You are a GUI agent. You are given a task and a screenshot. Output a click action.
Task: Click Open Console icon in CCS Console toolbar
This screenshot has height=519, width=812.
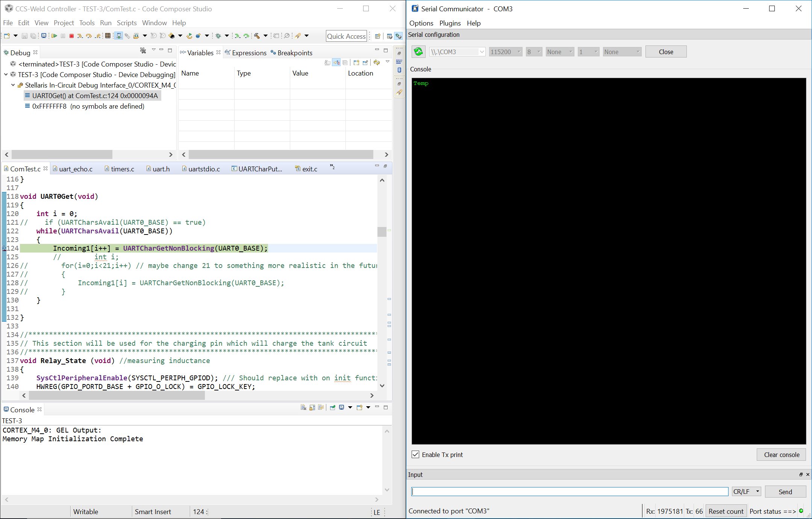(x=359, y=407)
